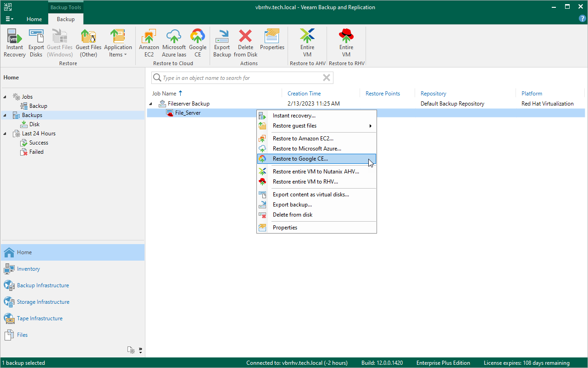The width and height of the screenshot is (588, 368).
Task: Switch to the Home ribbon tab
Action: [34, 19]
